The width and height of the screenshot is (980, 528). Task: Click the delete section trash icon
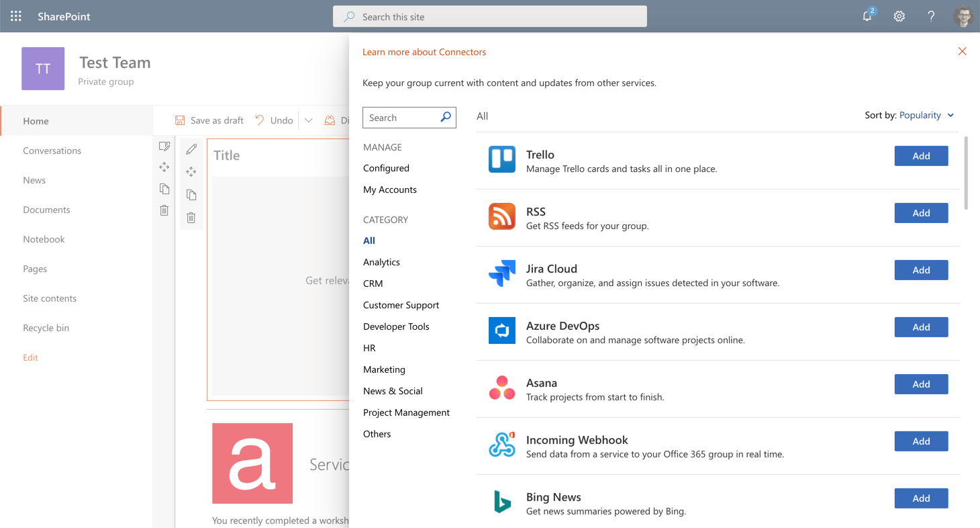click(164, 210)
